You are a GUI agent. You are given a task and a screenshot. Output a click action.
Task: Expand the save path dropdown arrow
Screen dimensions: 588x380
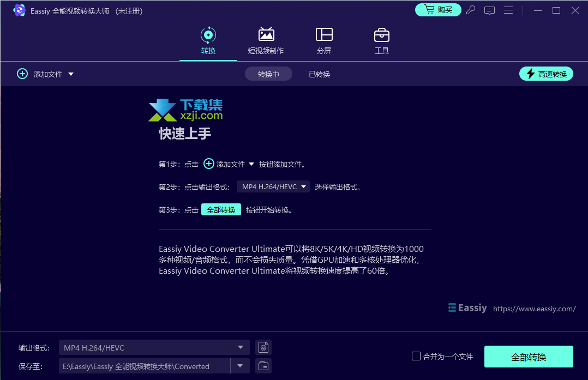240,366
